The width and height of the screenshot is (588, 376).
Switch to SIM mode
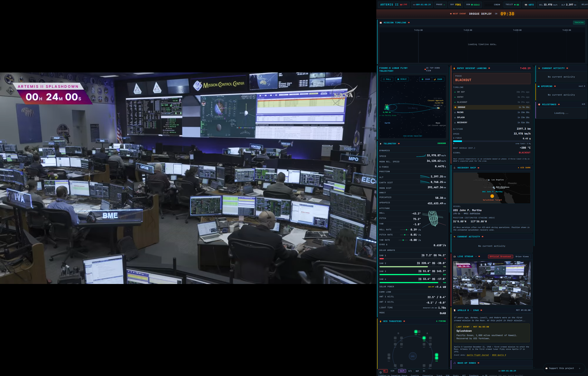393,371
